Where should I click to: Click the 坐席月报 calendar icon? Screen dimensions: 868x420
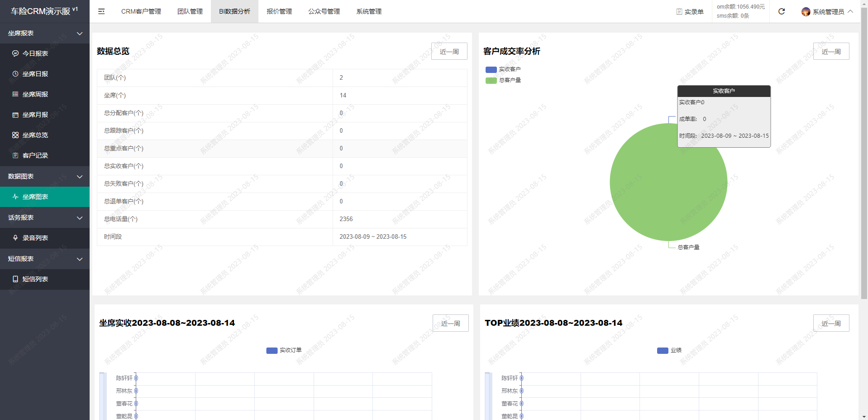(15, 115)
